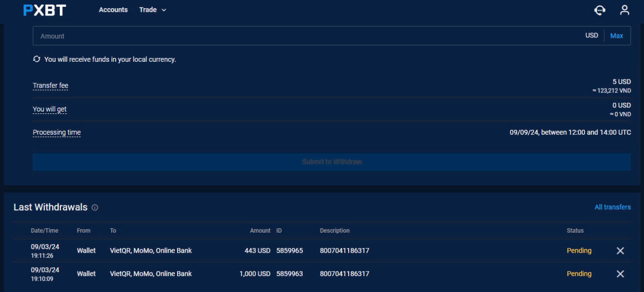Open All transfers link
Viewport: 644px width, 292px height.
pos(612,207)
